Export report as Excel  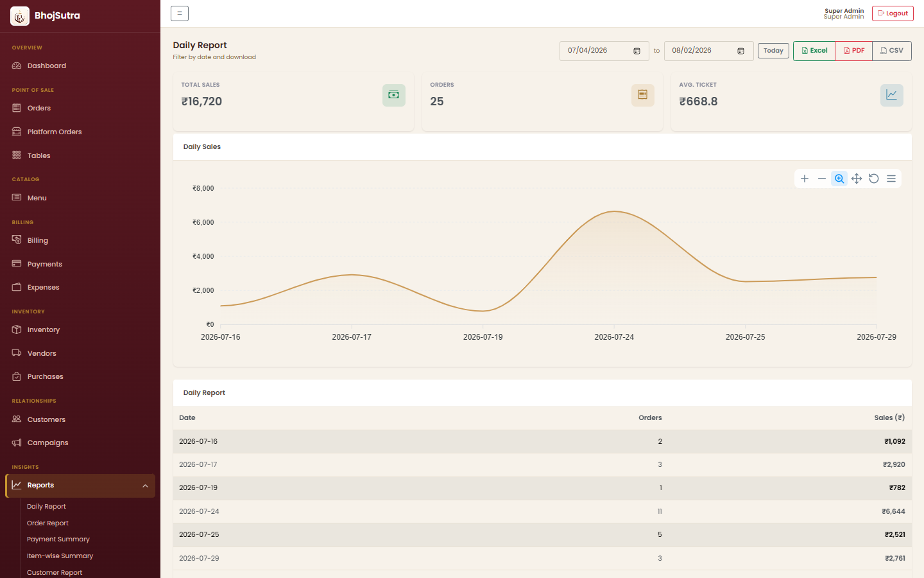(x=814, y=51)
